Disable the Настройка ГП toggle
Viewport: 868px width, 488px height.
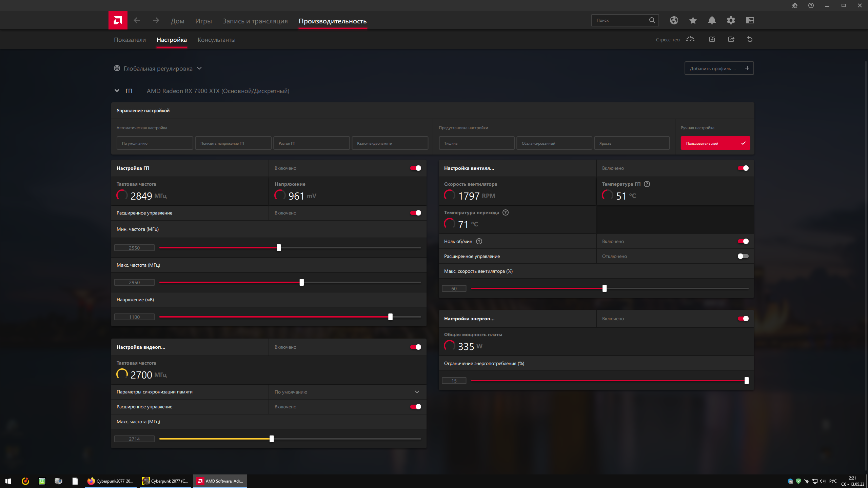[x=415, y=168]
